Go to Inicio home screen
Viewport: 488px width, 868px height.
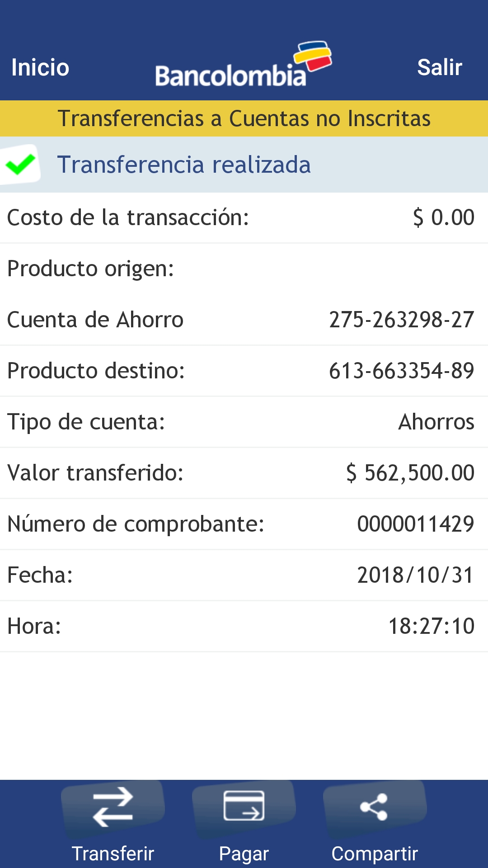40,67
